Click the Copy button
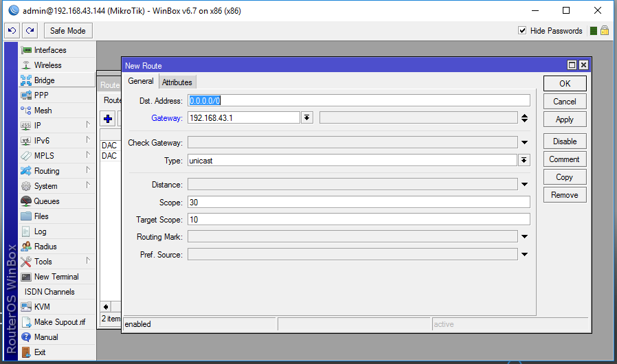Screen dimensions: 617x364 (565, 177)
